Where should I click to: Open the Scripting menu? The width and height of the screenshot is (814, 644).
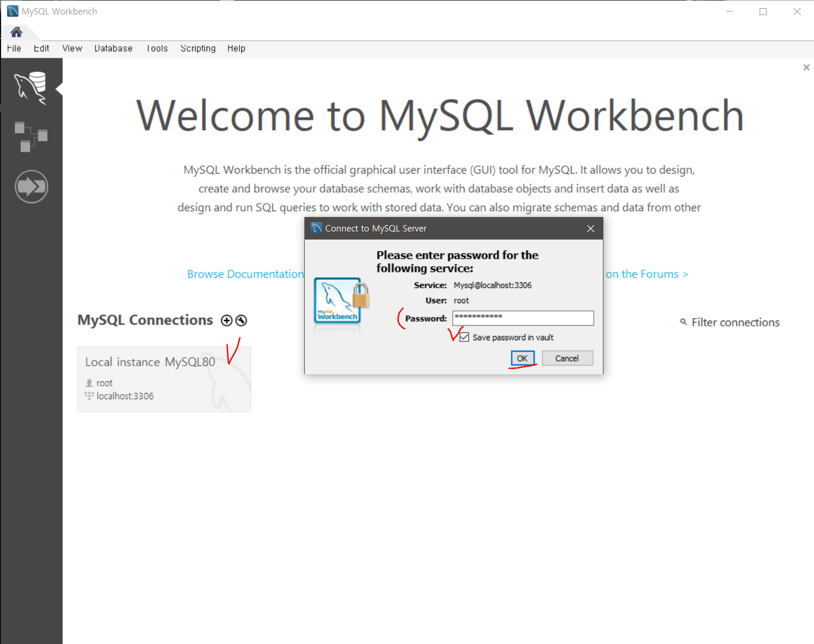click(x=198, y=49)
